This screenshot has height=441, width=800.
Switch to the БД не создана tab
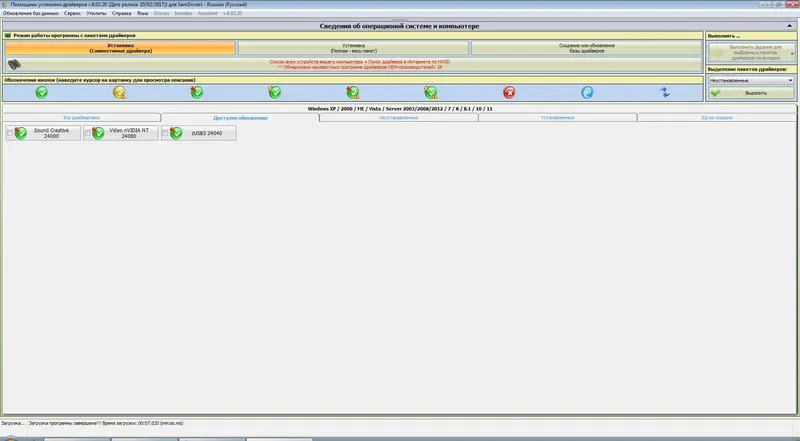(717, 117)
